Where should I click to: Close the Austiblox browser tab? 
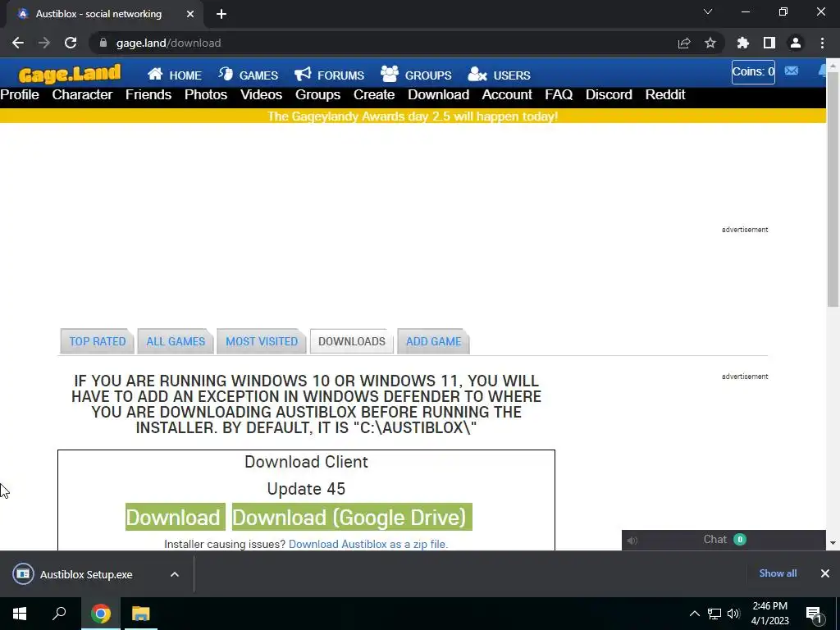tap(190, 14)
